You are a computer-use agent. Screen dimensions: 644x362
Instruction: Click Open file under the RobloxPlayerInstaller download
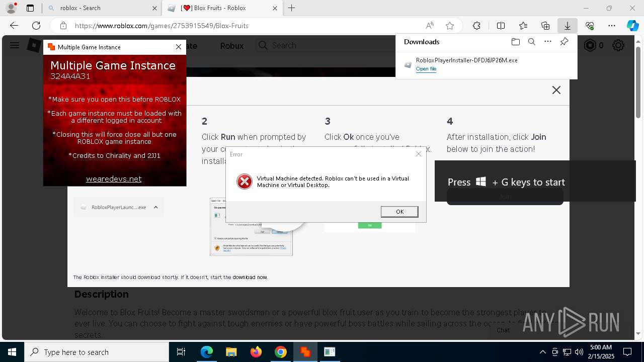[426, 69]
